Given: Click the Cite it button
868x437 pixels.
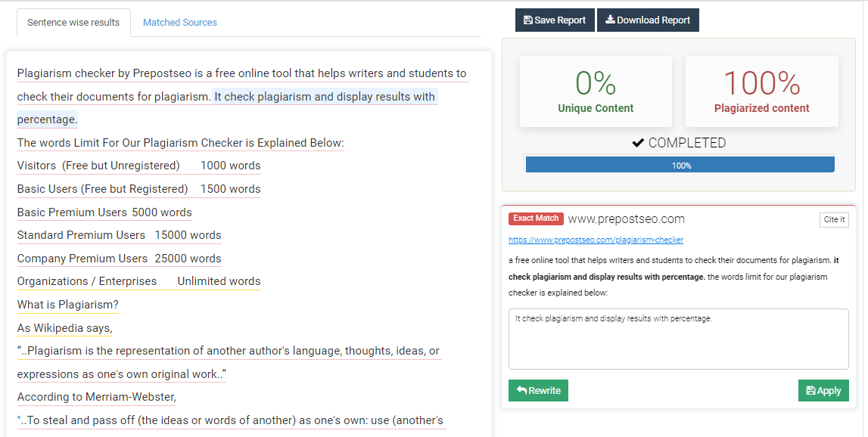Looking at the screenshot, I should [834, 219].
